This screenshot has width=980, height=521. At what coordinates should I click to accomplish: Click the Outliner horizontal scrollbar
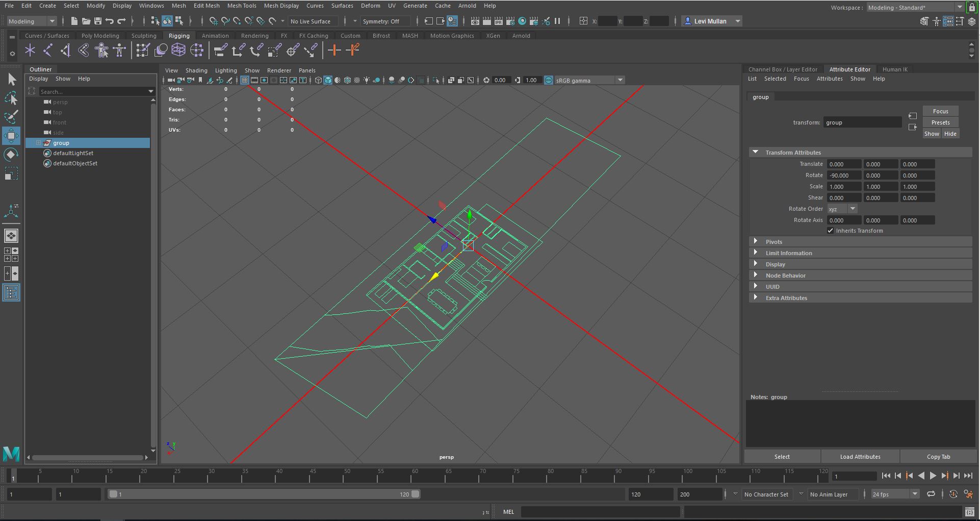[87, 457]
